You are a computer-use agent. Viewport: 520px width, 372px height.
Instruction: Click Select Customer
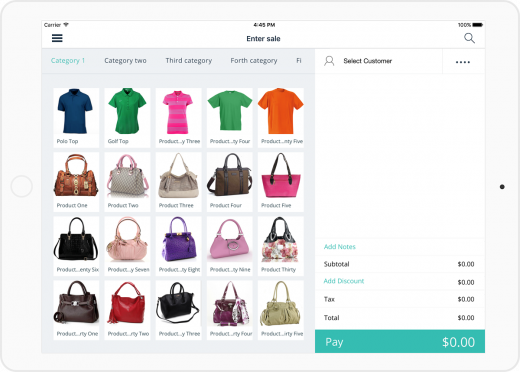[x=368, y=61]
